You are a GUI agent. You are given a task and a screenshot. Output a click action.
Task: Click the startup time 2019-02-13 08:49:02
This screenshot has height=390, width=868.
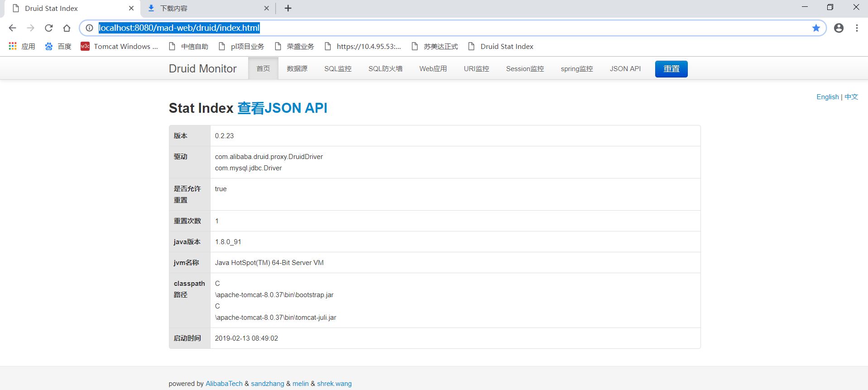246,338
